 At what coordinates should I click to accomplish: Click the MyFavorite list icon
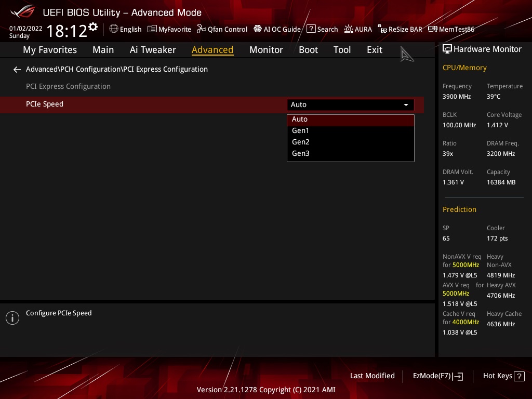[x=152, y=29]
